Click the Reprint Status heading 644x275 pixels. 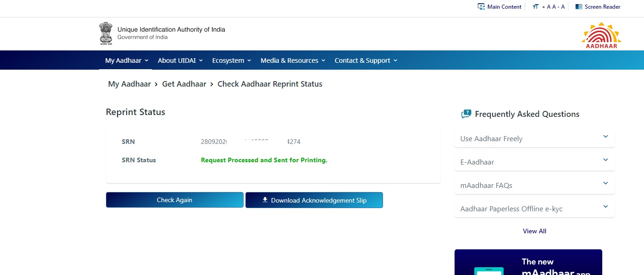tap(135, 112)
